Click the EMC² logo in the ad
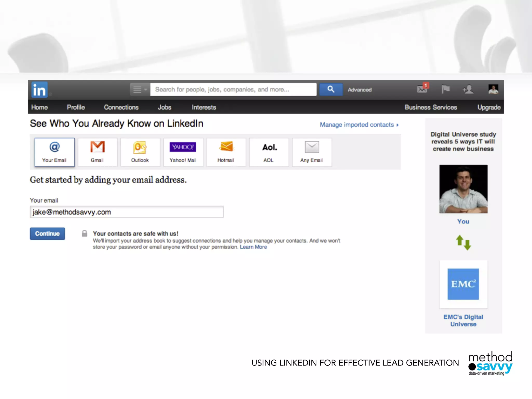Viewport: 532px width, 399px height. 463,284
